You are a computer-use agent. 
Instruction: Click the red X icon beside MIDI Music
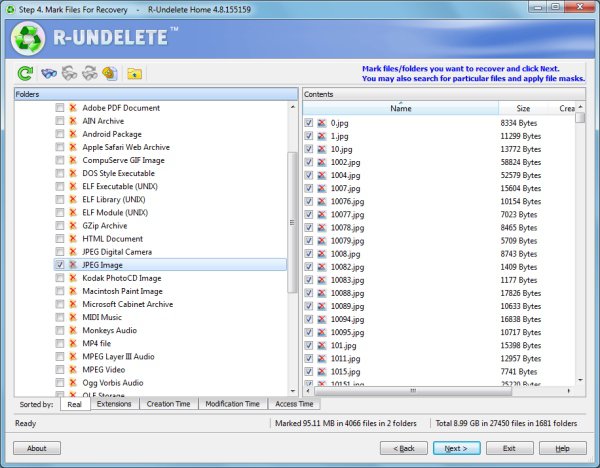point(73,317)
